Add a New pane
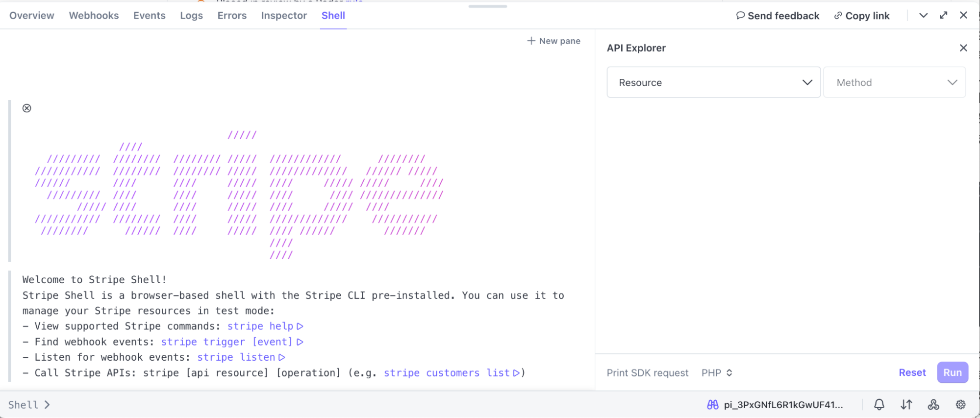 click(x=553, y=41)
